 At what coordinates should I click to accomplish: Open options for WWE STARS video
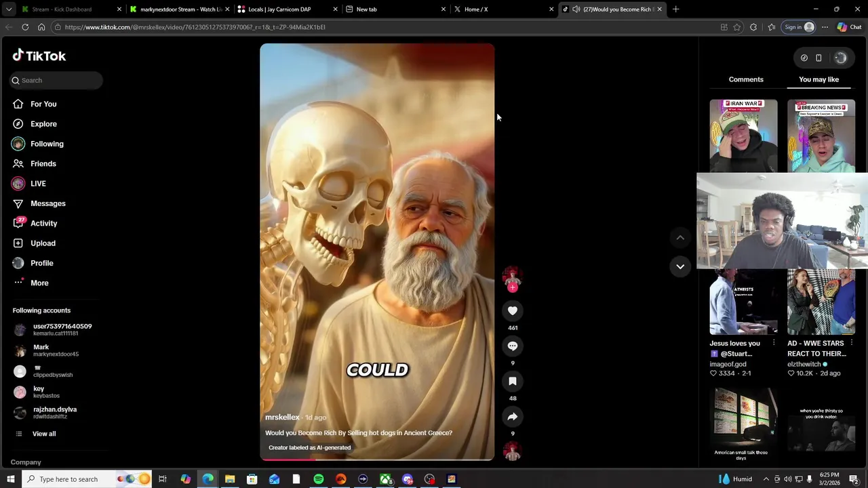pos(852,343)
